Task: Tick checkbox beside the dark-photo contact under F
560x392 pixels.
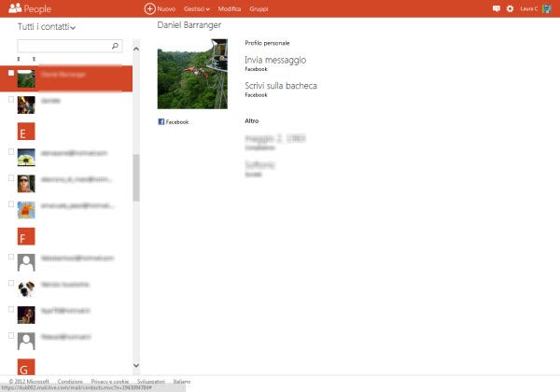Action: pos(11,309)
